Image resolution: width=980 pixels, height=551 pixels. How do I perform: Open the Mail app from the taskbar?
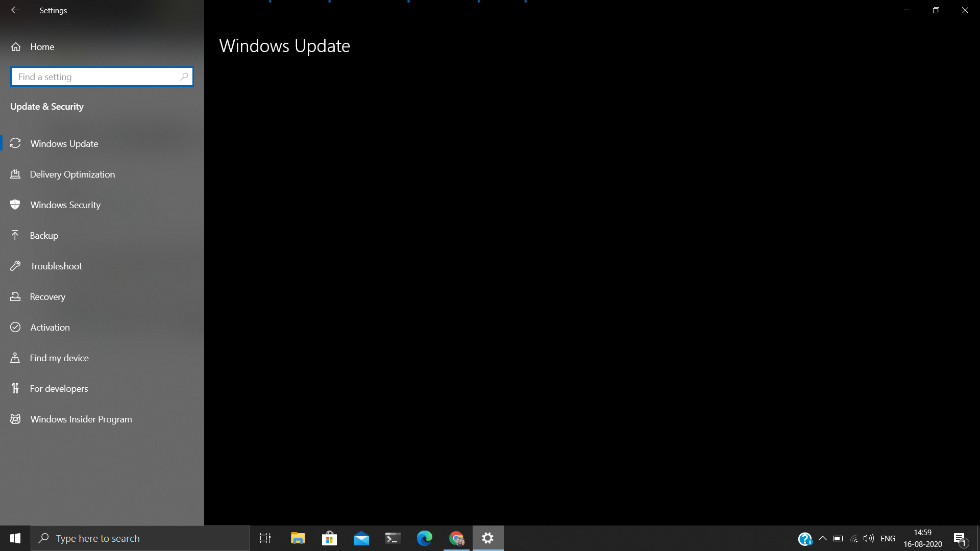click(361, 538)
